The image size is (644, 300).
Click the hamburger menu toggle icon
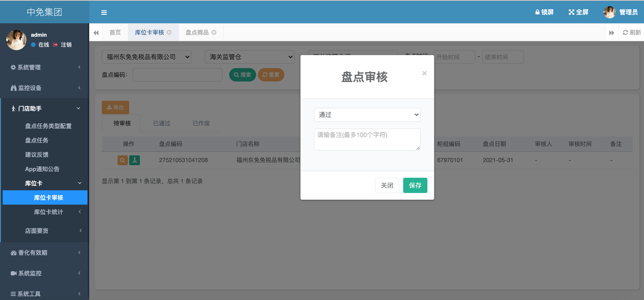[x=104, y=13]
